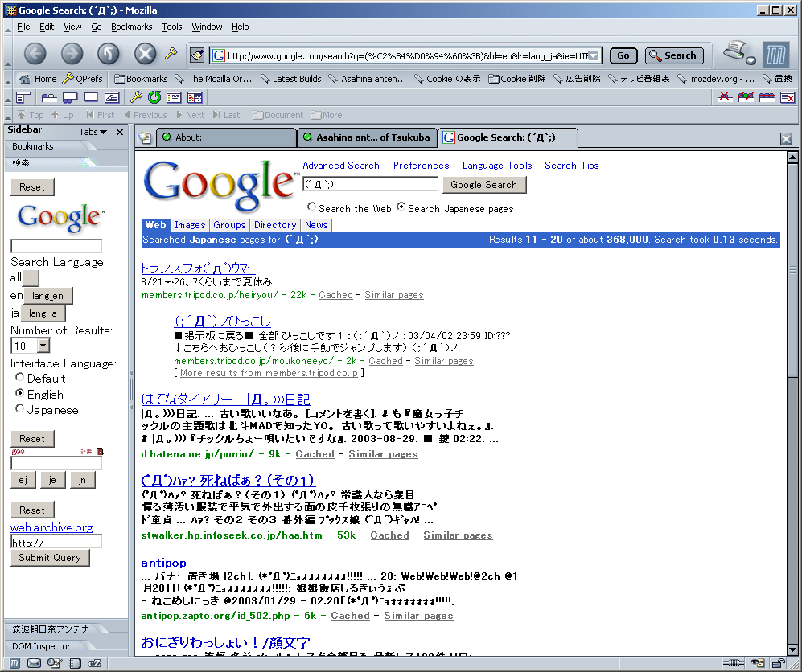Open the DOM Inspector sidebar panel
Image resolution: width=802 pixels, height=672 pixels.
(x=41, y=646)
